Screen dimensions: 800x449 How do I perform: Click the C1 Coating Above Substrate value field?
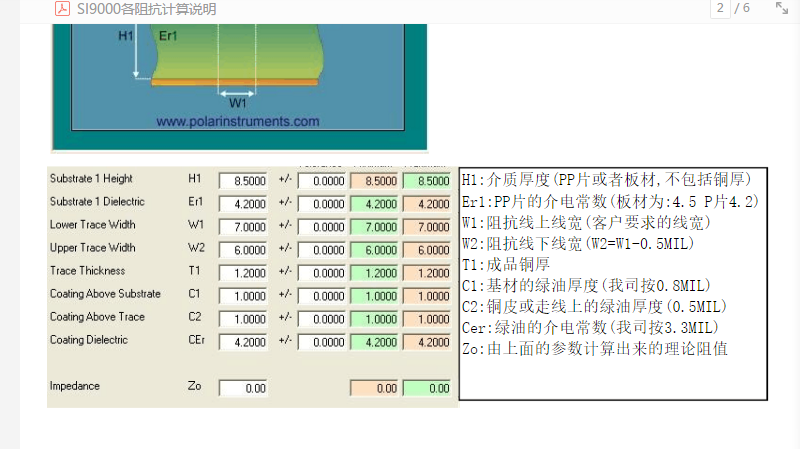[243, 296]
